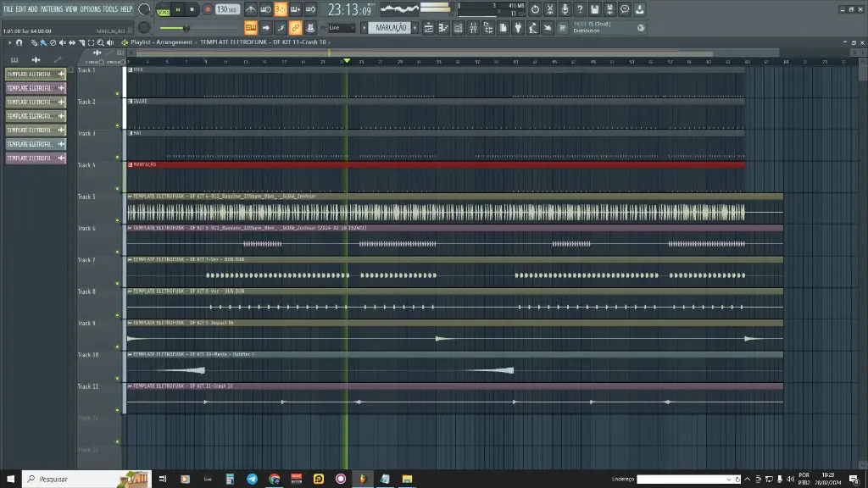Toggle the link/multilink controllers icon

(x=296, y=28)
